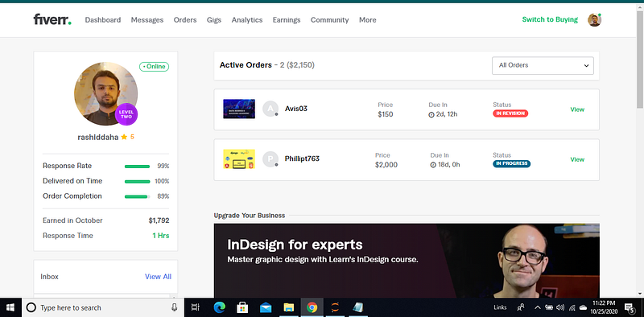
Task: Show hidden system tray icons
Action: pos(537,307)
